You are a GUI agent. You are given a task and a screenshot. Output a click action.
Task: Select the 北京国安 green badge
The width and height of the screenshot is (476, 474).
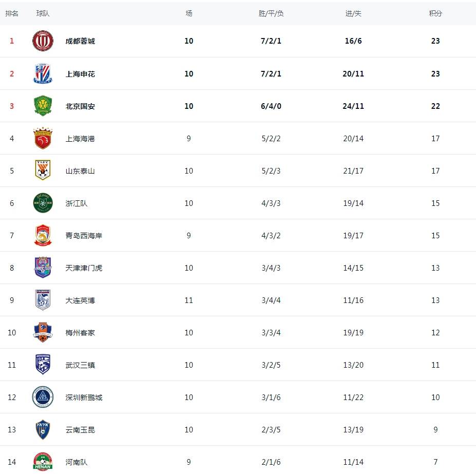click(x=43, y=106)
